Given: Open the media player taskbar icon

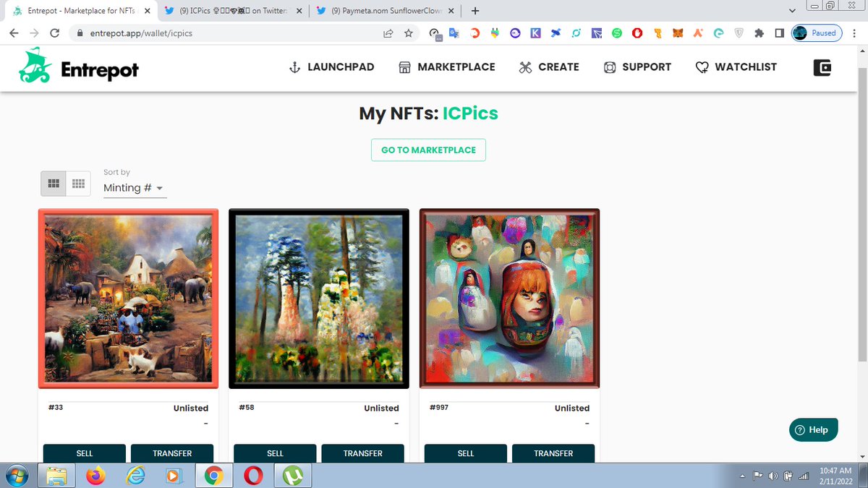Looking at the screenshot, I should [x=174, y=475].
